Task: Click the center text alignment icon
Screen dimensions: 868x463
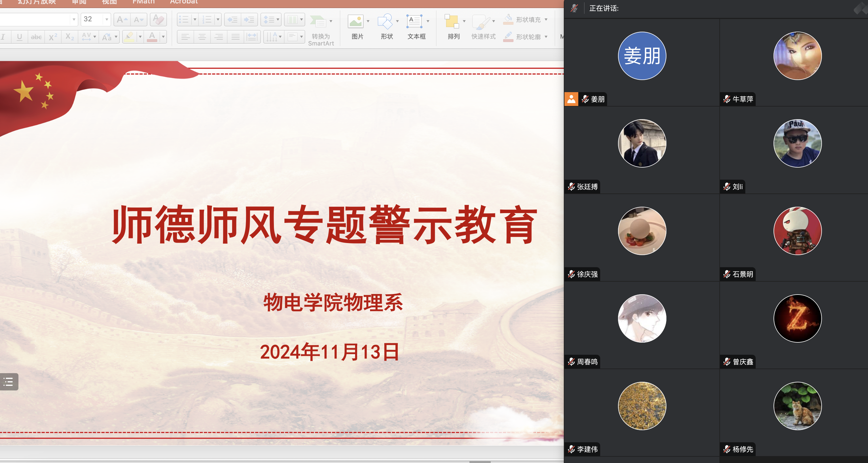Action: point(202,37)
